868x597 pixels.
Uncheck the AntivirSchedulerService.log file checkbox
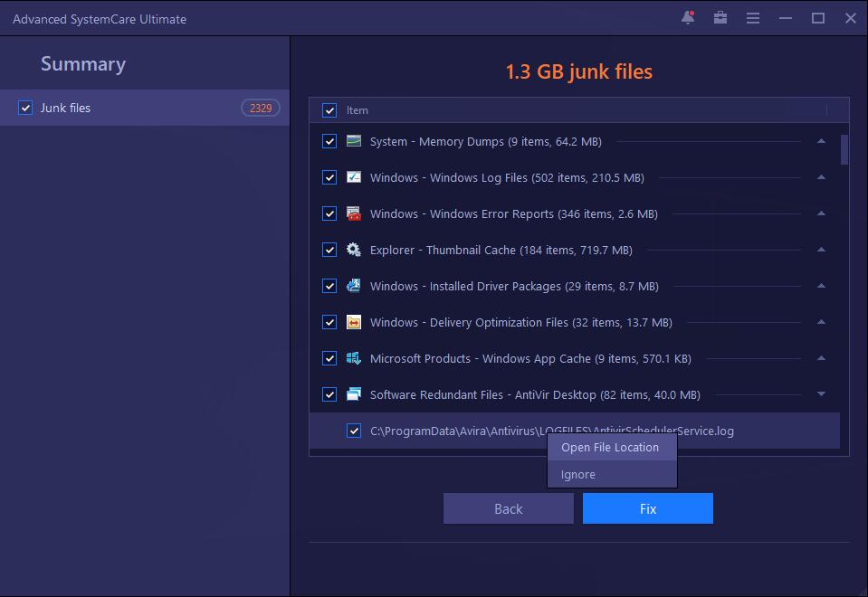pos(354,431)
